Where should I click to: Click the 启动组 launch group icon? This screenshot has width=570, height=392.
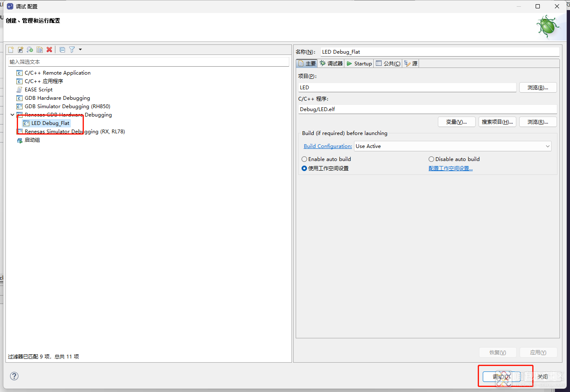19,140
